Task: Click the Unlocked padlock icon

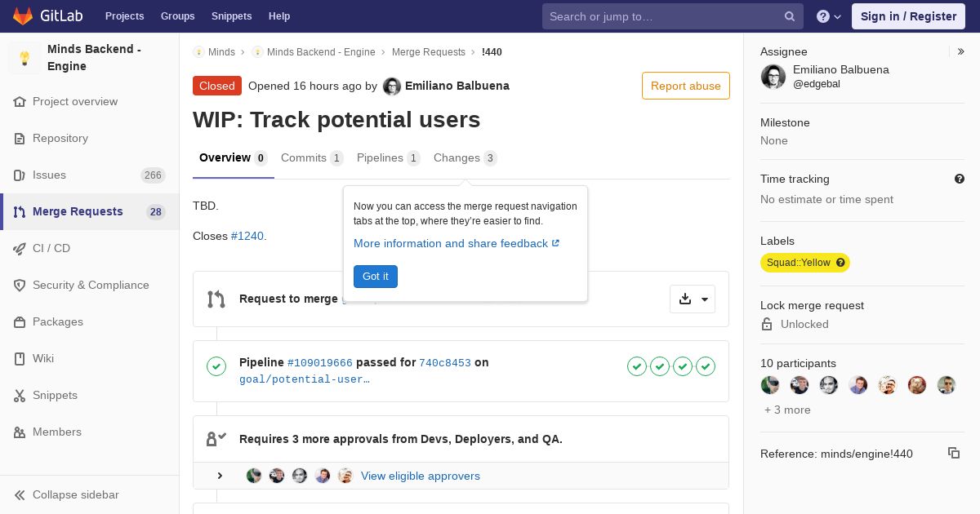Action: click(767, 324)
